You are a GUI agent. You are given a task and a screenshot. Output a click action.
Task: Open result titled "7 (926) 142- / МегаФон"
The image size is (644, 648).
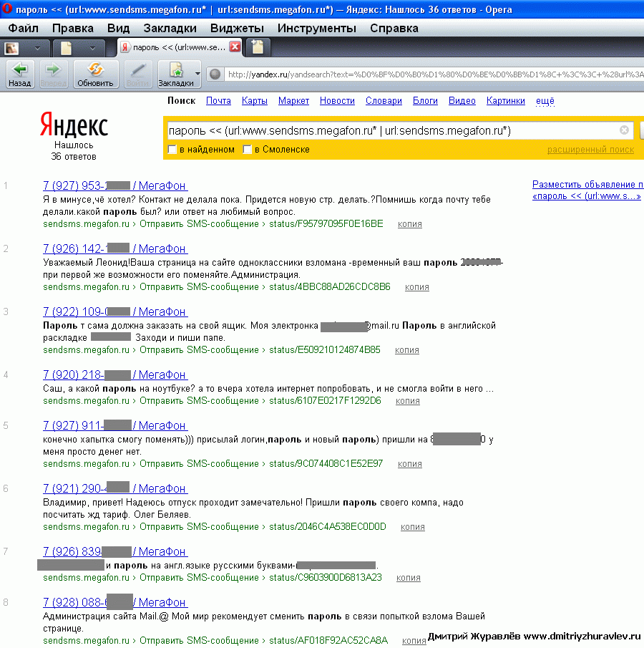(x=115, y=248)
